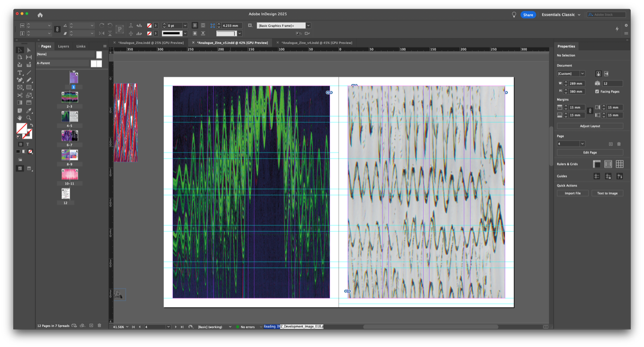The width and height of the screenshot is (644, 347).
Task: Pick the Scissors tool
Action: pos(20,95)
